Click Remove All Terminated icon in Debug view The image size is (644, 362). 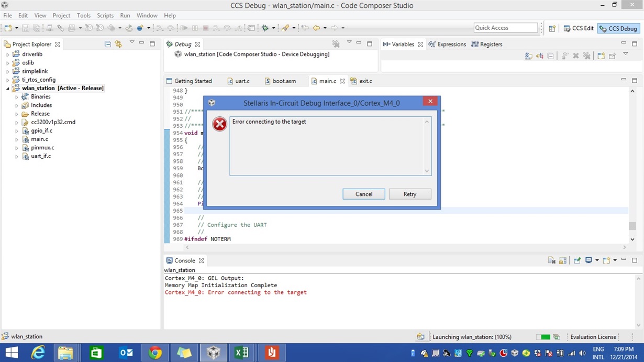(x=336, y=44)
